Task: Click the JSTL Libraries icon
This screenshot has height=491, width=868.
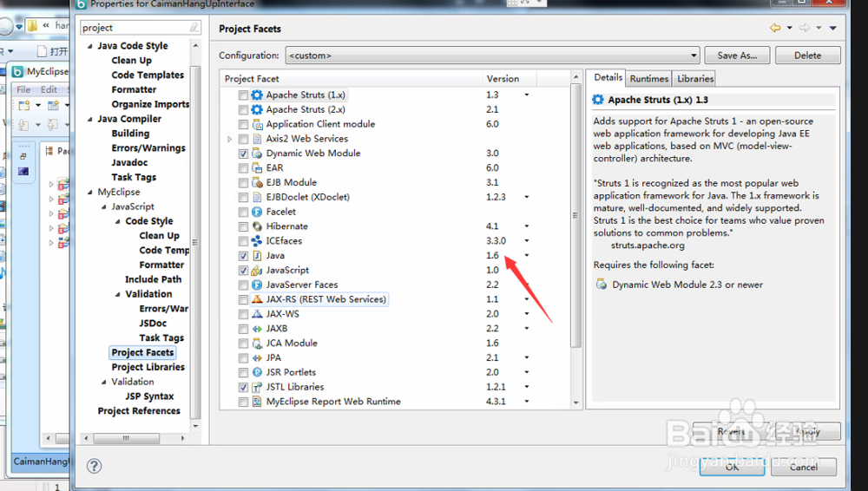Action: pos(257,387)
